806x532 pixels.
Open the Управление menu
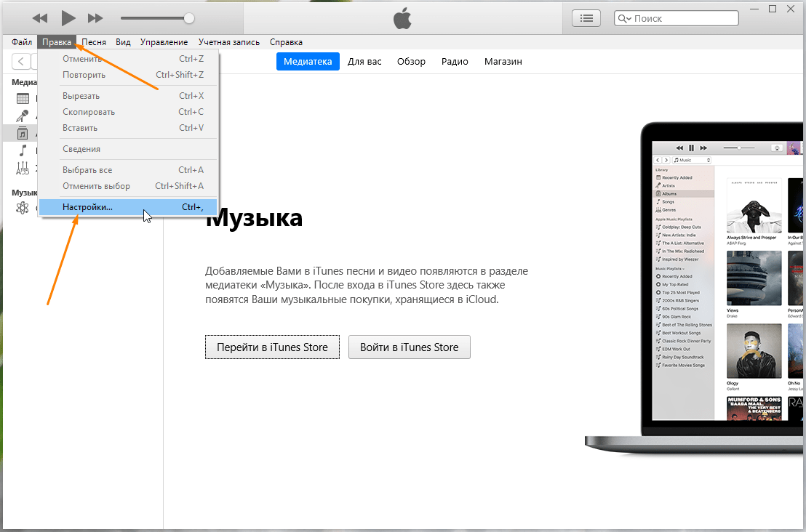coord(164,42)
